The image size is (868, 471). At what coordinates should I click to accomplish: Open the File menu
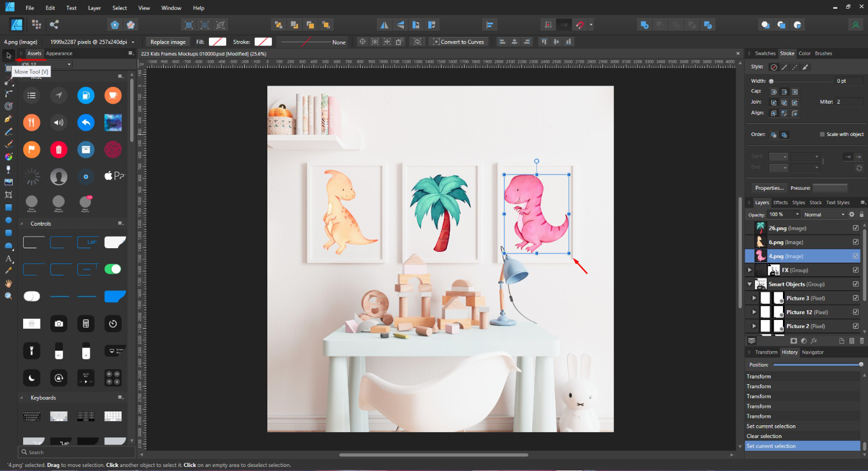click(x=30, y=8)
